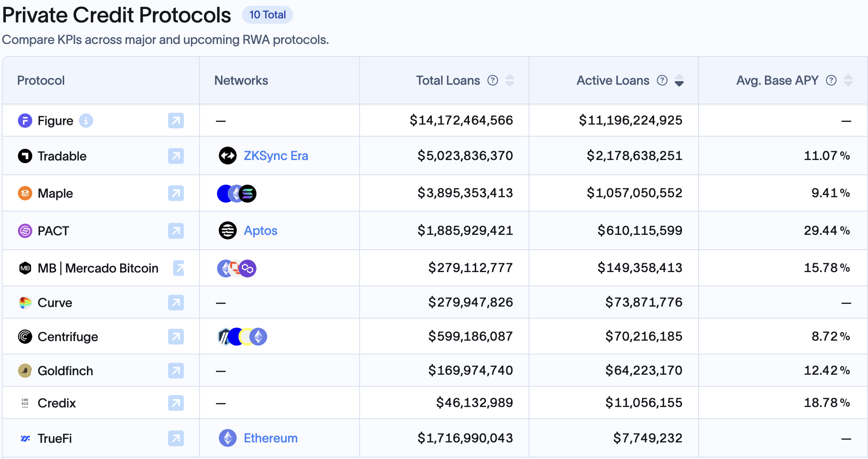Sort the table by Avg. Base APY

pos(848,80)
